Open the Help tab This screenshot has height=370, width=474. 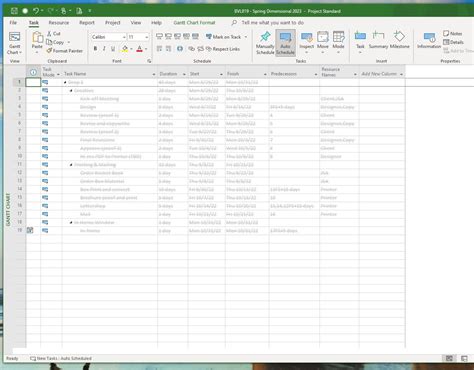pos(156,23)
